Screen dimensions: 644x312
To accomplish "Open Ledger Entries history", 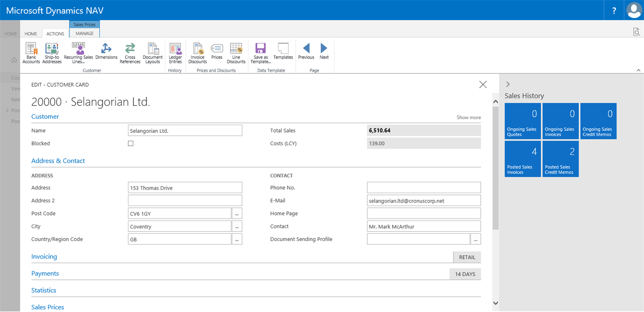I will pyautogui.click(x=175, y=53).
